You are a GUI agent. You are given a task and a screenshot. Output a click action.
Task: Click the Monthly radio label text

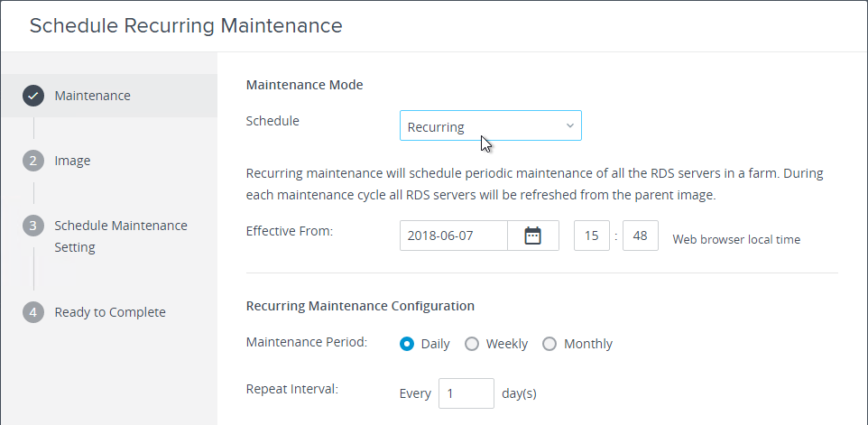click(x=588, y=344)
